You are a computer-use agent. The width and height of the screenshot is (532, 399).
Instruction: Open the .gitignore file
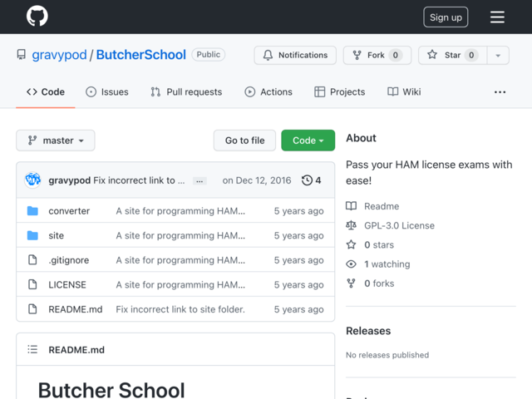69,260
